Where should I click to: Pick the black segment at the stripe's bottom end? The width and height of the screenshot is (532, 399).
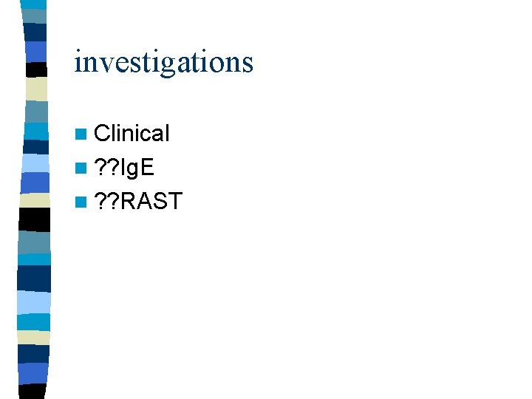tap(33, 392)
